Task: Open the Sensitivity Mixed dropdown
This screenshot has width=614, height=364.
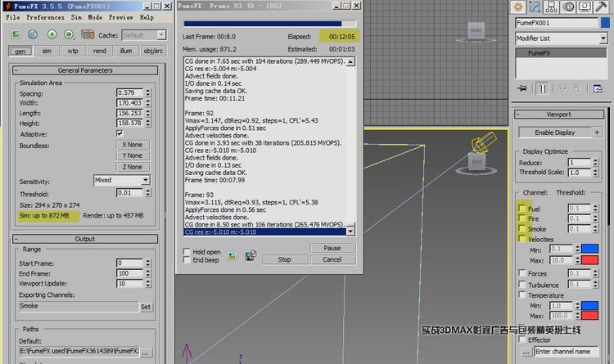Action: 122,180
